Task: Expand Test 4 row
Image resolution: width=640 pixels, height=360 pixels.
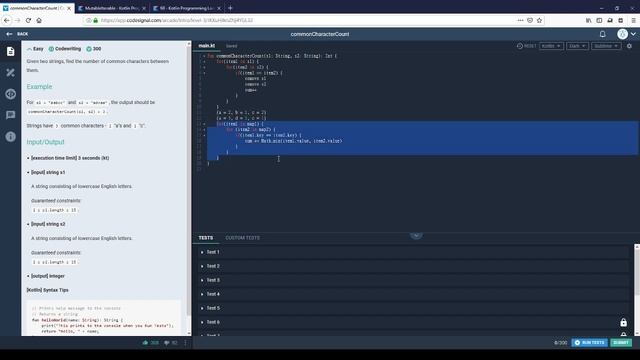Action: (413, 294)
